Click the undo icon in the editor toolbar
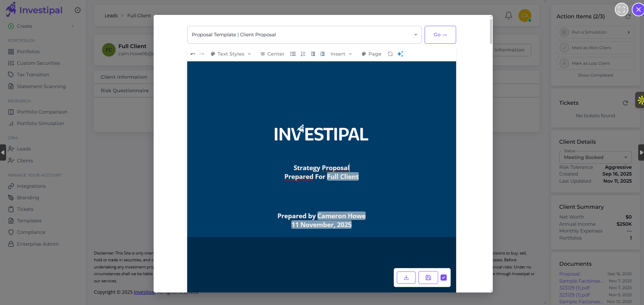 (193, 54)
